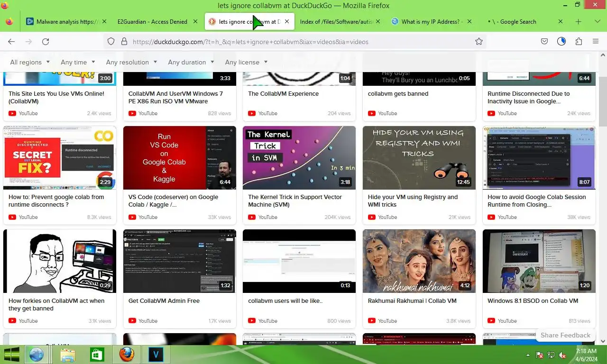Image resolution: width=607 pixels, height=364 pixels.
Task: Open the taskbar clock showing 7:18 AM
Action: (586, 355)
